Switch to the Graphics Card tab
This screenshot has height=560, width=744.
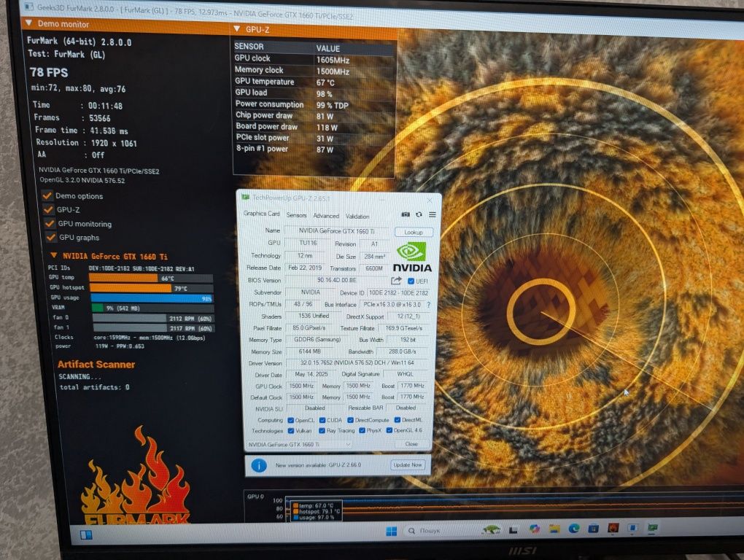262,214
